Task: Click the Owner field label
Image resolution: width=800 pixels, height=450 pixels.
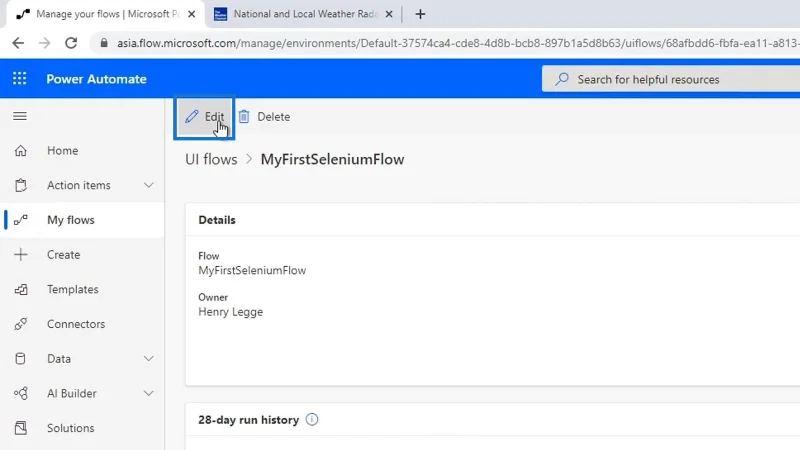Action: (213, 297)
